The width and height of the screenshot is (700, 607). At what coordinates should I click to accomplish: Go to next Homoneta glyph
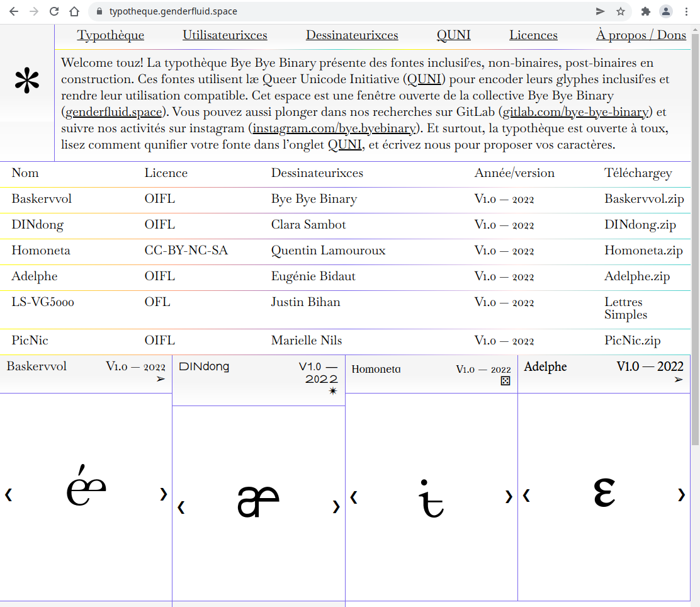pyautogui.click(x=509, y=497)
